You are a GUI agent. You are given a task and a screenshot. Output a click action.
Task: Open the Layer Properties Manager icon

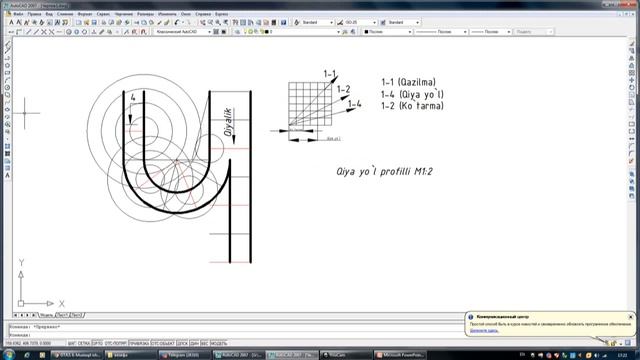click(x=237, y=31)
